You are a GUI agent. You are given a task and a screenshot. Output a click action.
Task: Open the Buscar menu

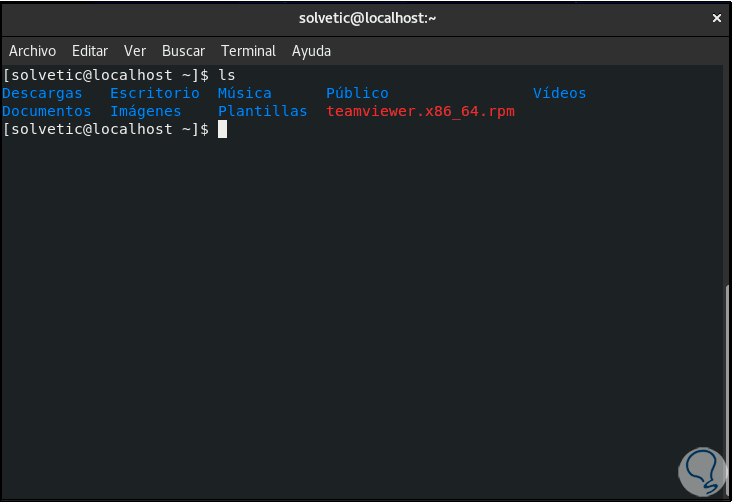tap(183, 51)
